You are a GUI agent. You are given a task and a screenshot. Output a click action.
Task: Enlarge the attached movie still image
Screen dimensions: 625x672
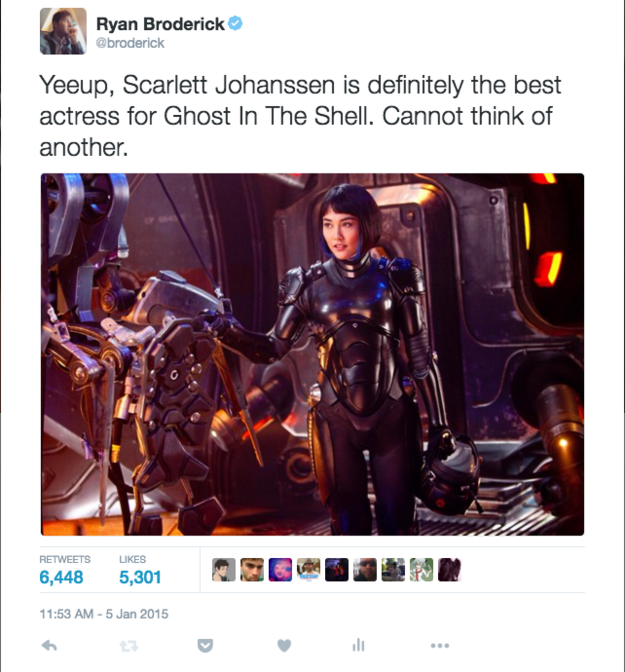tap(312, 354)
